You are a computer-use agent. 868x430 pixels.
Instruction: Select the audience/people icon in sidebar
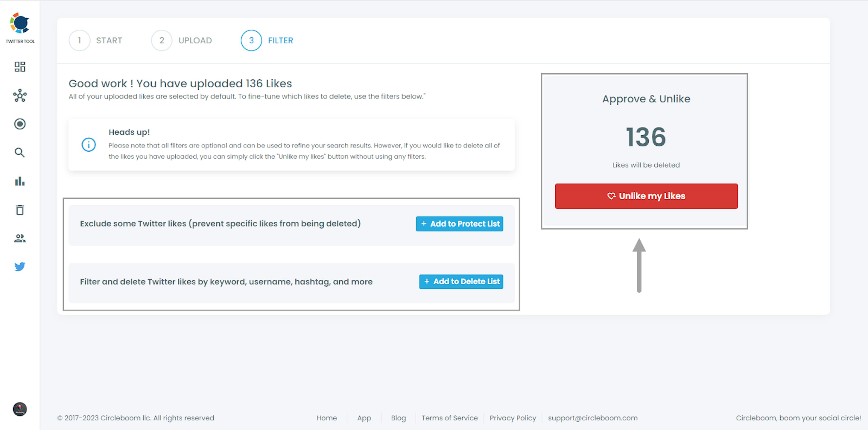20,239
